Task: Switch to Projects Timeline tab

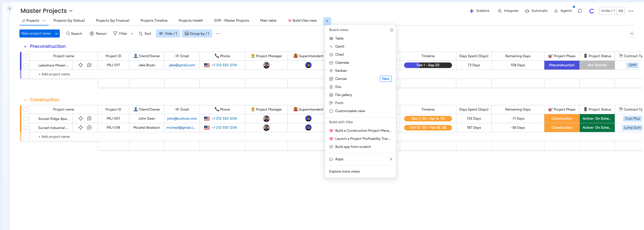Action: (154, 21)
